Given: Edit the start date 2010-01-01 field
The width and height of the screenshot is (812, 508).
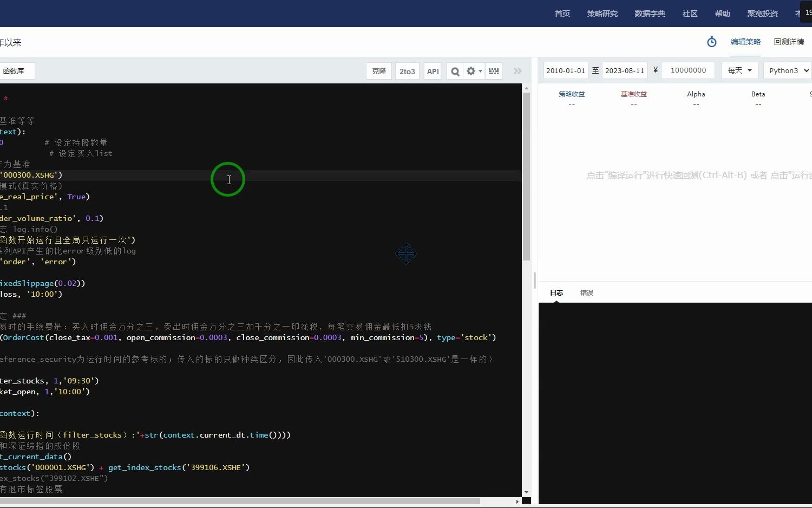Looking at the screenshot, I should click(566, 70).
